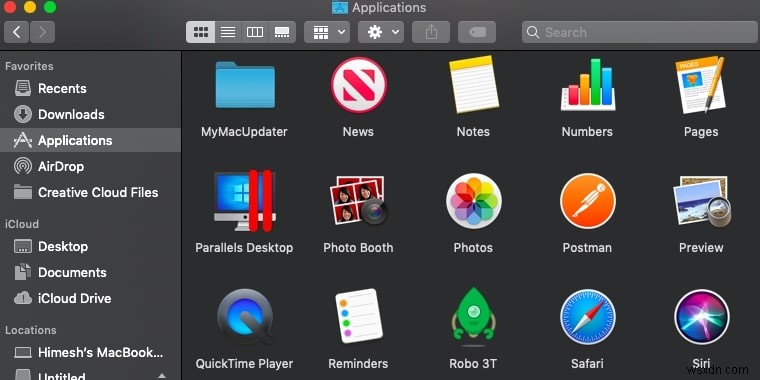The height and width of the screenshot is (380, 760).
Task: Select Applications in the sidebar
Action: coord(90,141)
